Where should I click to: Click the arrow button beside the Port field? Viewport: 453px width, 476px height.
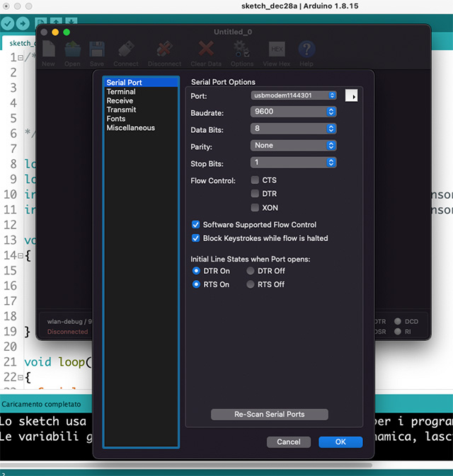coord(351,95)
